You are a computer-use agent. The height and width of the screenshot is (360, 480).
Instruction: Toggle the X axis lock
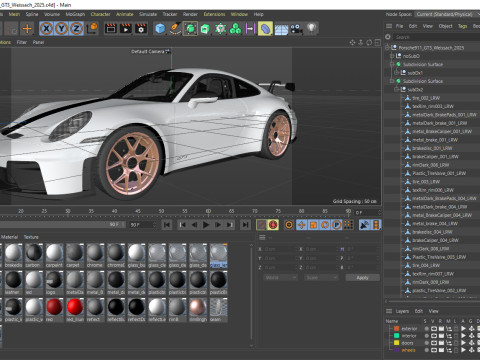46,29
